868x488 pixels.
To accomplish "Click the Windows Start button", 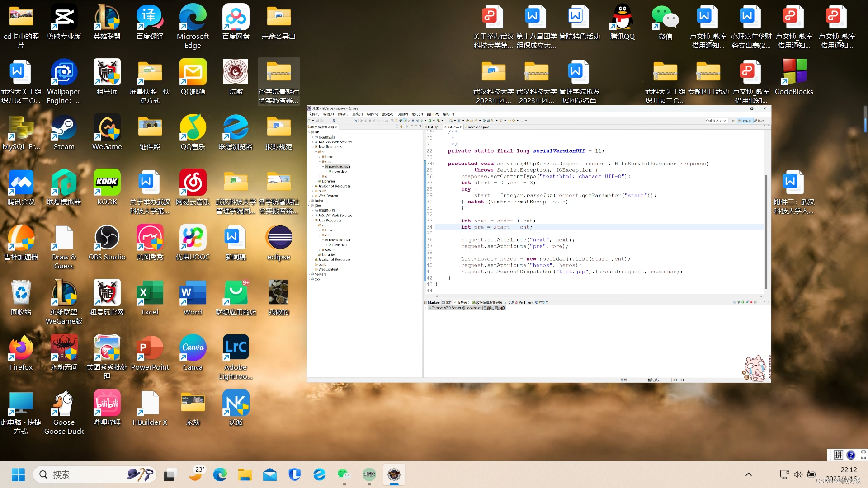I will (x=18, y=474).
